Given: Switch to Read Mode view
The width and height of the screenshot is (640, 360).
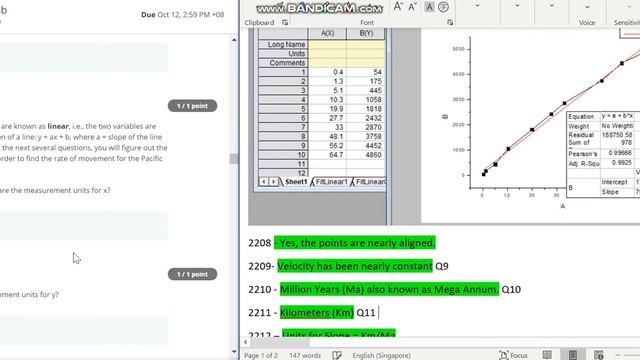Looking at the screenshot, I should click(547, 355).
